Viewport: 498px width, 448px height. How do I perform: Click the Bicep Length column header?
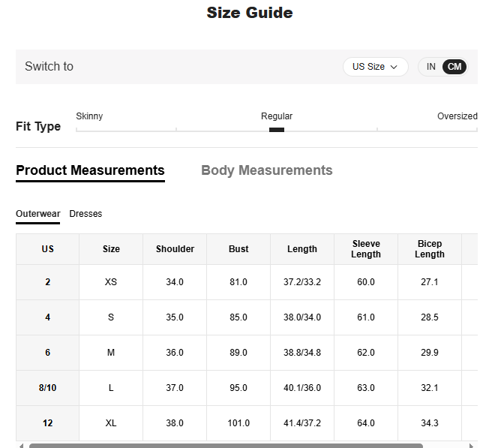click(430, 249)
